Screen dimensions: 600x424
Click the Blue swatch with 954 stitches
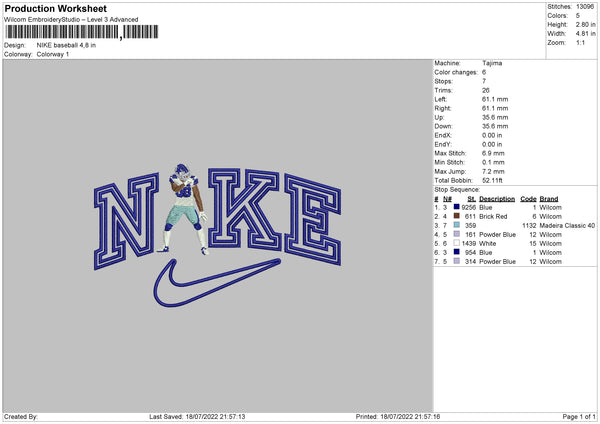point(457,252)
